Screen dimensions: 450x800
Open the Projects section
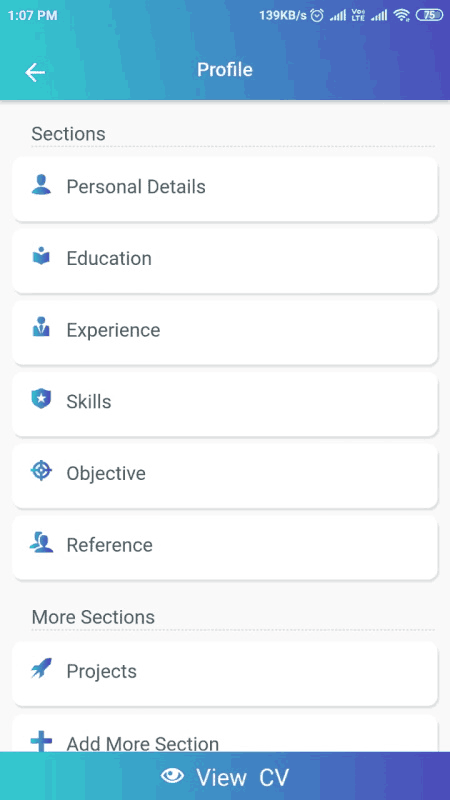point(225,673)
